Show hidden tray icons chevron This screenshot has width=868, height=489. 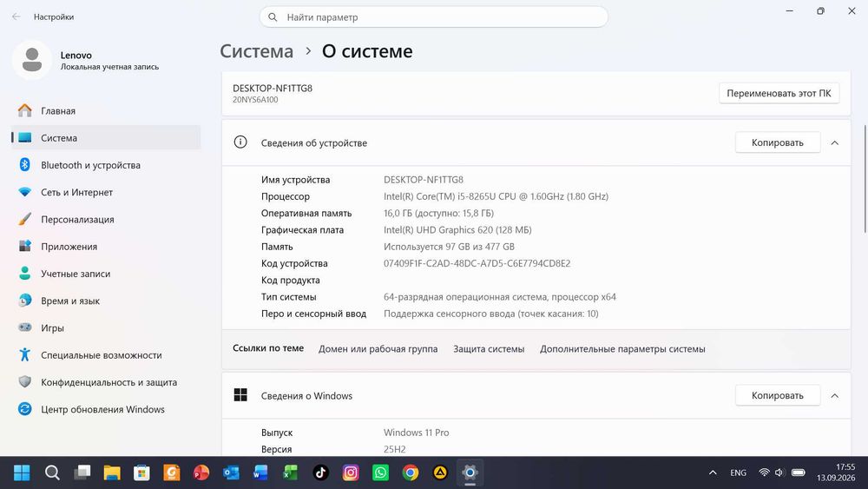pyautogui.click(x=713, y=472)
